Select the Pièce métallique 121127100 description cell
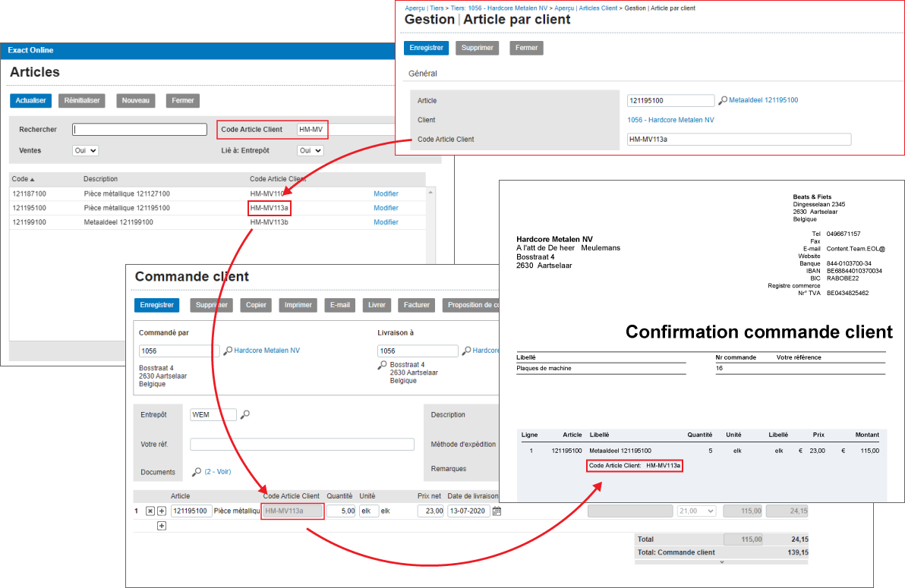This screenshot has width=905, height=588. point(127,194)
